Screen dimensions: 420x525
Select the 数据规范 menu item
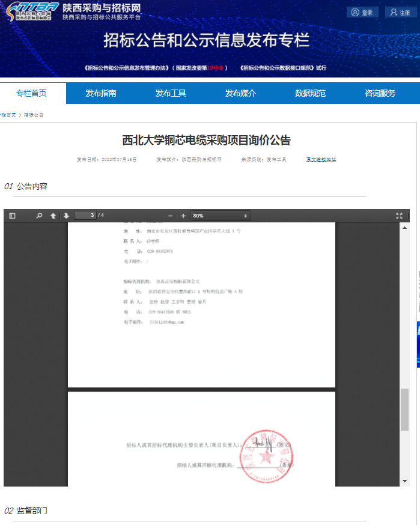coord(310,93)
